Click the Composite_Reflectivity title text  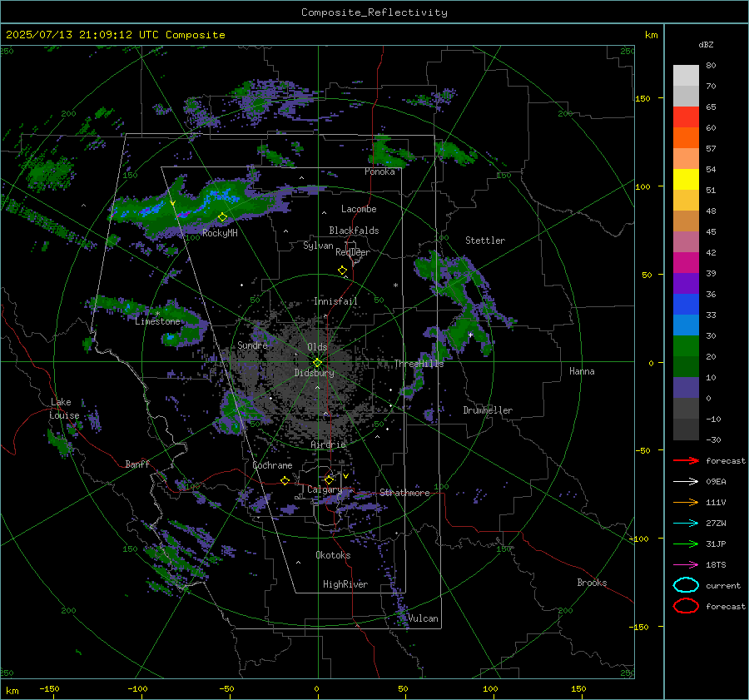(x=374, y=12)
